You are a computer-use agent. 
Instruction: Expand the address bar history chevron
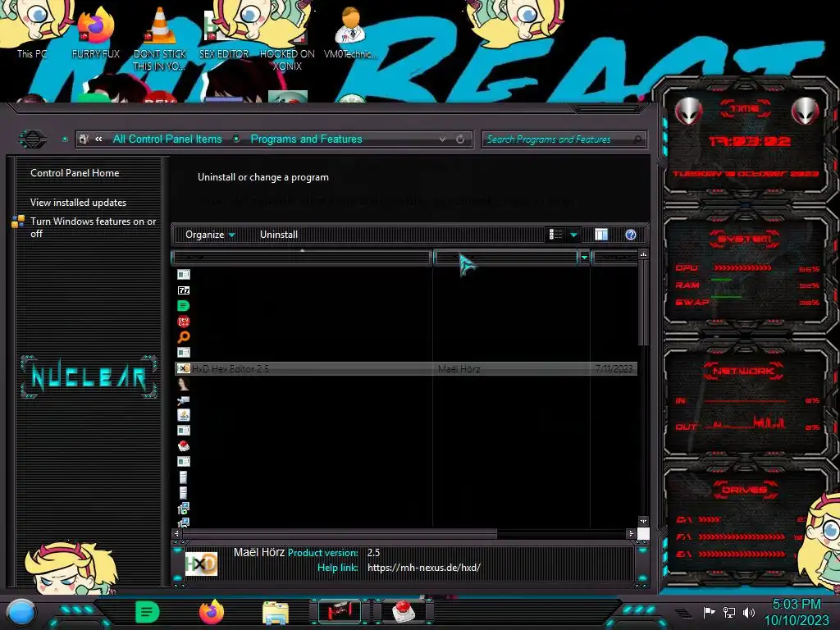click(442, 139)
